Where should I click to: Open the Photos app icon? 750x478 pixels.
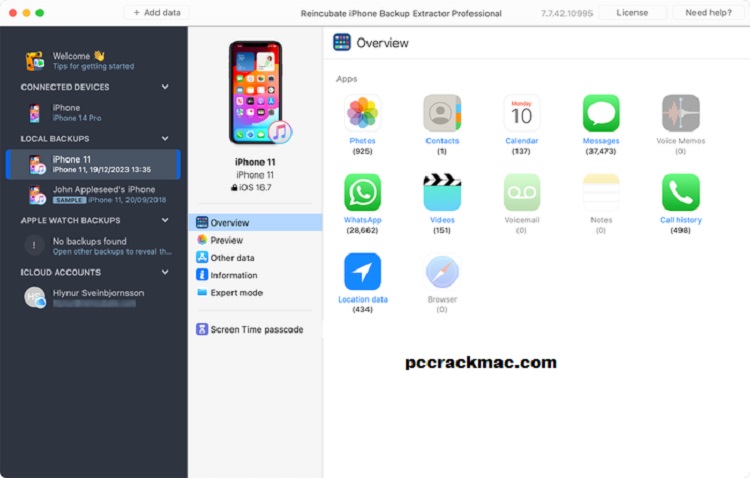362,113
